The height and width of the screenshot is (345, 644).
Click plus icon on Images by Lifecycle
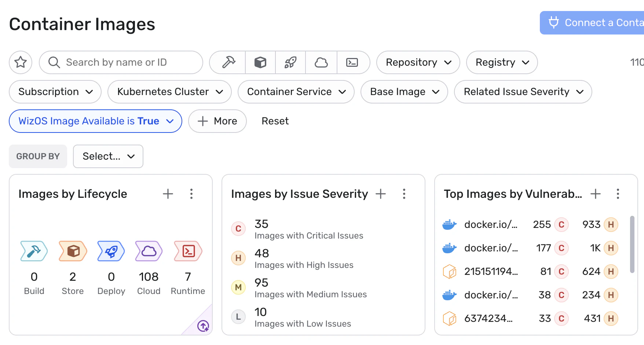click(x=168, y=194)
